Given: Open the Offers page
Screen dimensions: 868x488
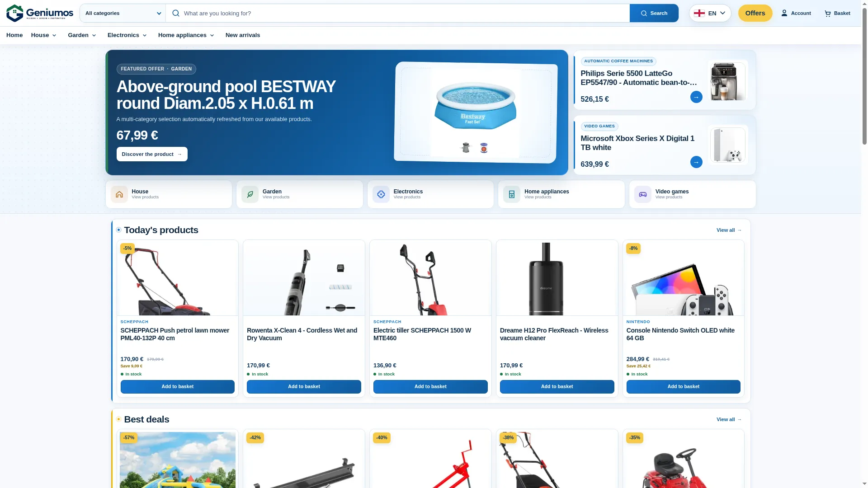Looking at the screenshot, I should 755,13.
